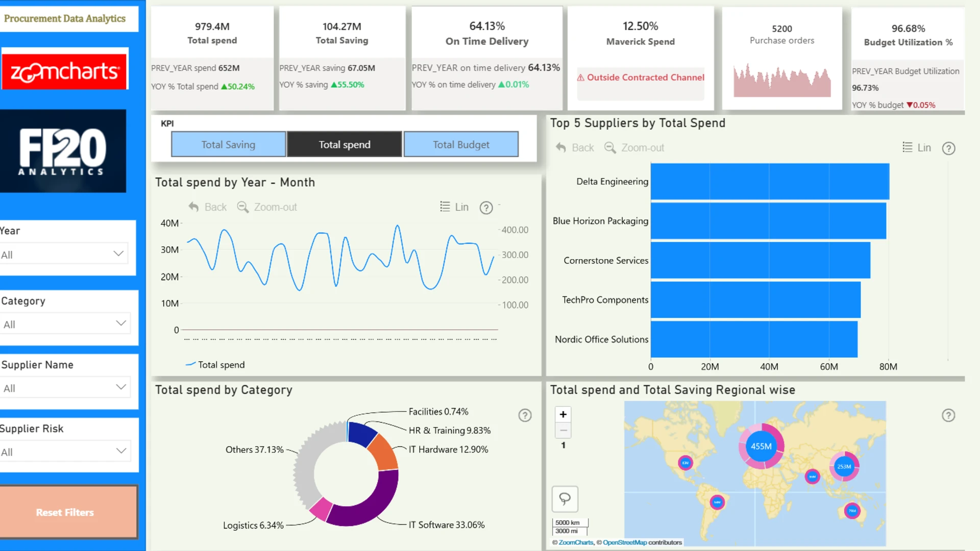This screenshot has height=551, width=980.
Task: Click the Others 37.13% label
Action: tap(255, 449)
